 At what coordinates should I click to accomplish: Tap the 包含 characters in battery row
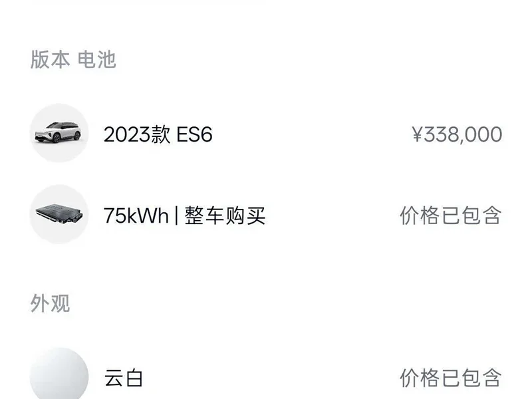481,215
